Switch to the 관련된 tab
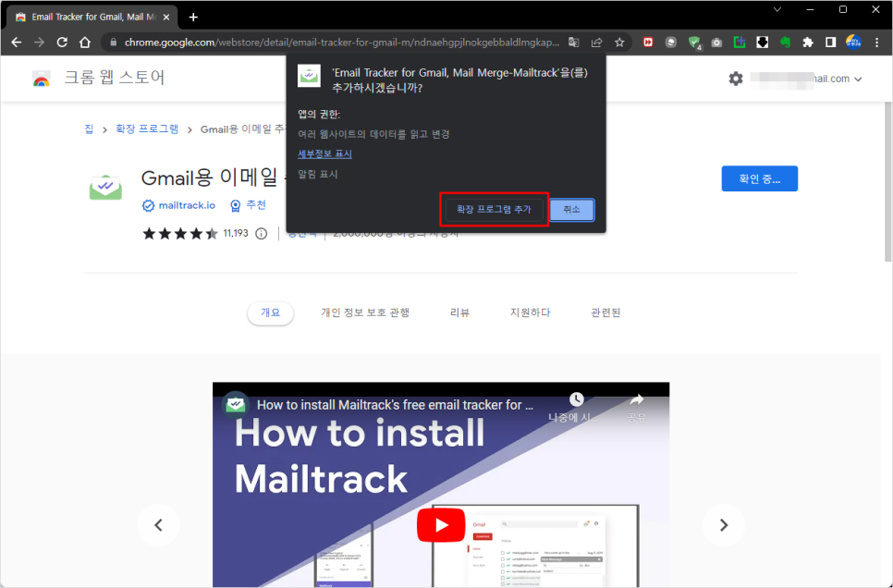This screenshot has width=893, height=588. pos(606,312)
